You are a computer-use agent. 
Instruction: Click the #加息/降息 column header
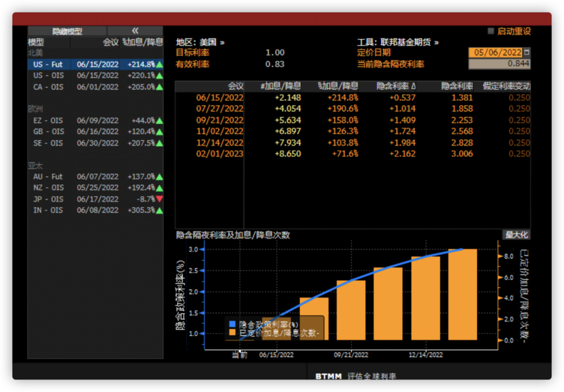coord(280,86)
